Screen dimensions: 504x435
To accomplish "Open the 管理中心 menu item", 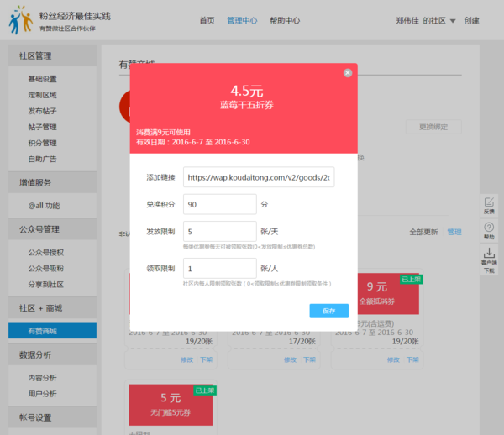I will [x=242, y=20].
